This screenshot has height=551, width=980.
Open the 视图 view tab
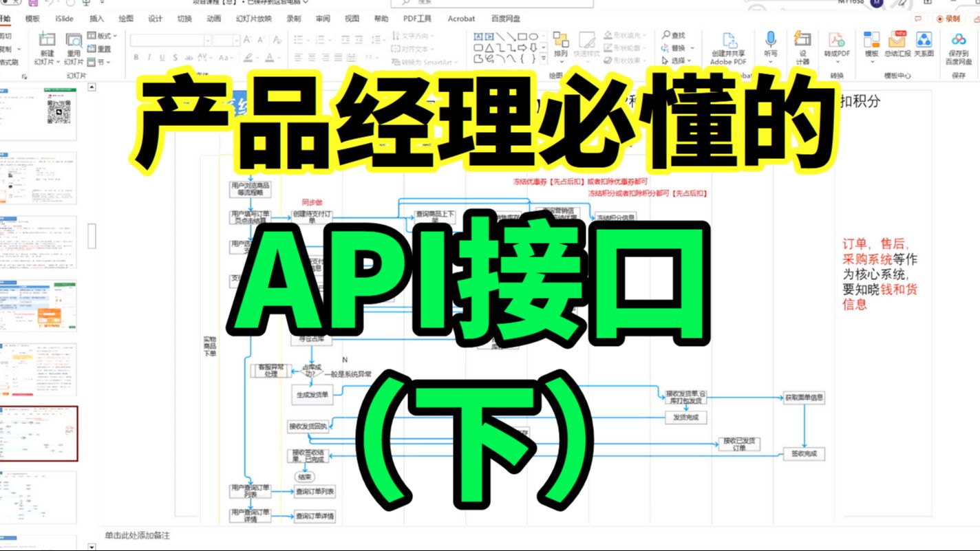coord(352,19)
